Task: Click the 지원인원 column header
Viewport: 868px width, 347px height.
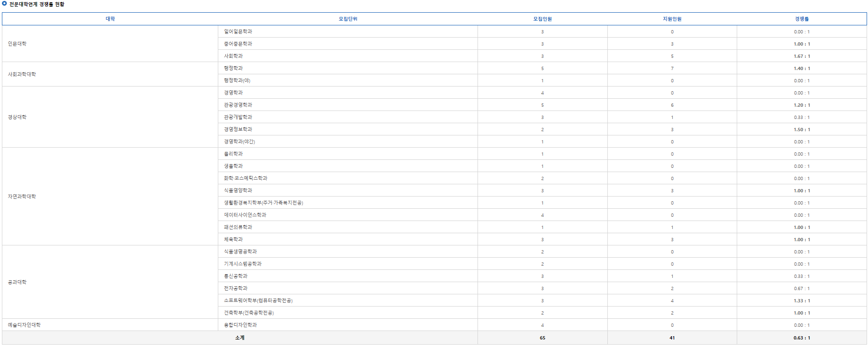Action: [x=672, y=19]
